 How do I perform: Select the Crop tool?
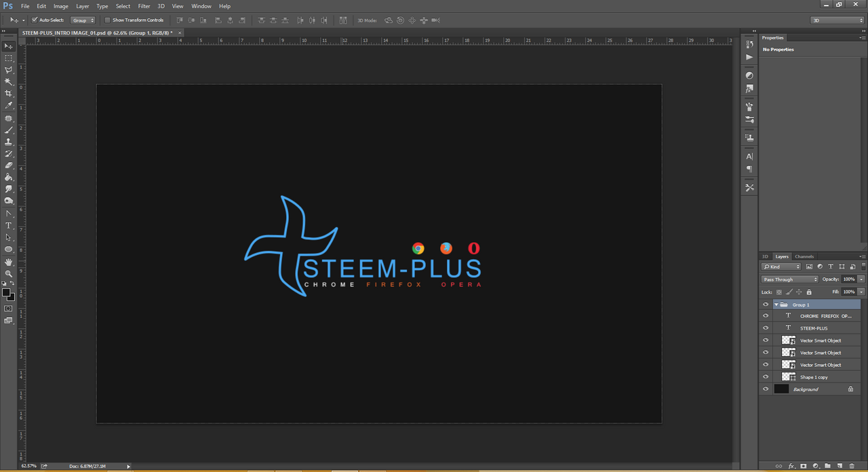point(9,94)
